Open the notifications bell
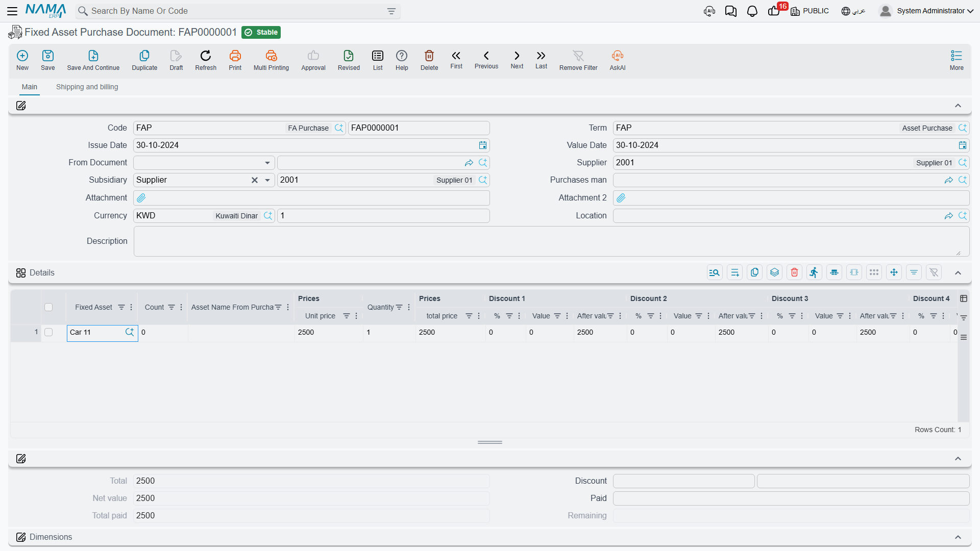 tap(752, 11)
